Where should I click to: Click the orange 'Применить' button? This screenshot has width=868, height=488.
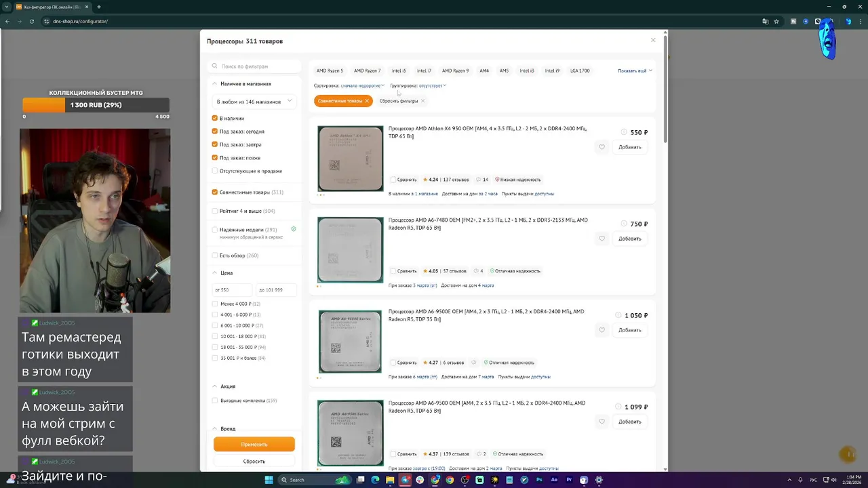(x=254, y=445)
